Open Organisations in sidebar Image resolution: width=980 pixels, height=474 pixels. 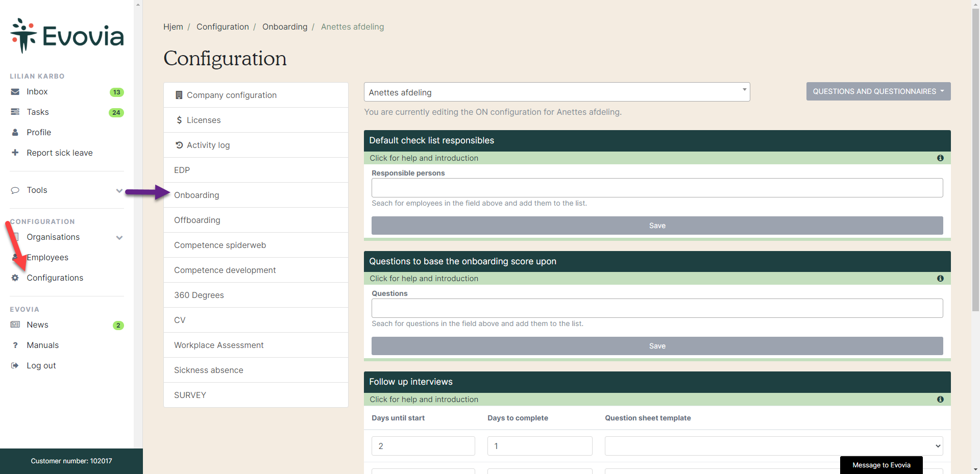point(53,237)
